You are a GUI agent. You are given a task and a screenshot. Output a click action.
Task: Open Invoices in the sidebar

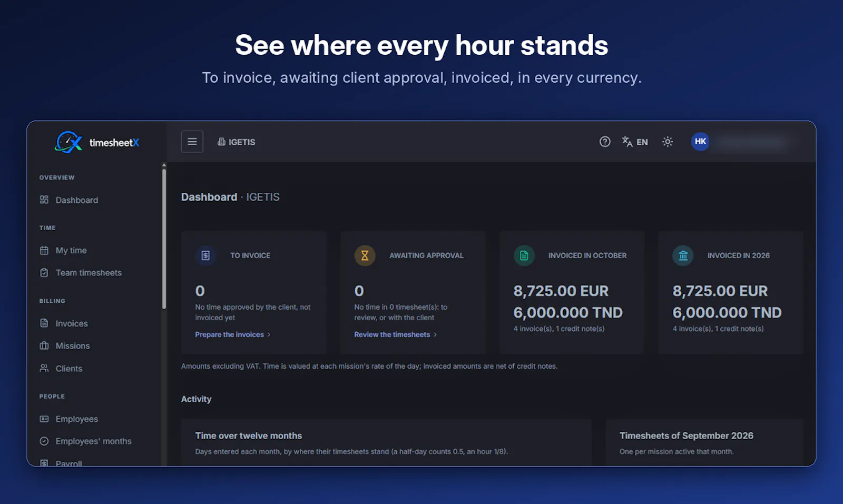point(72,323)
